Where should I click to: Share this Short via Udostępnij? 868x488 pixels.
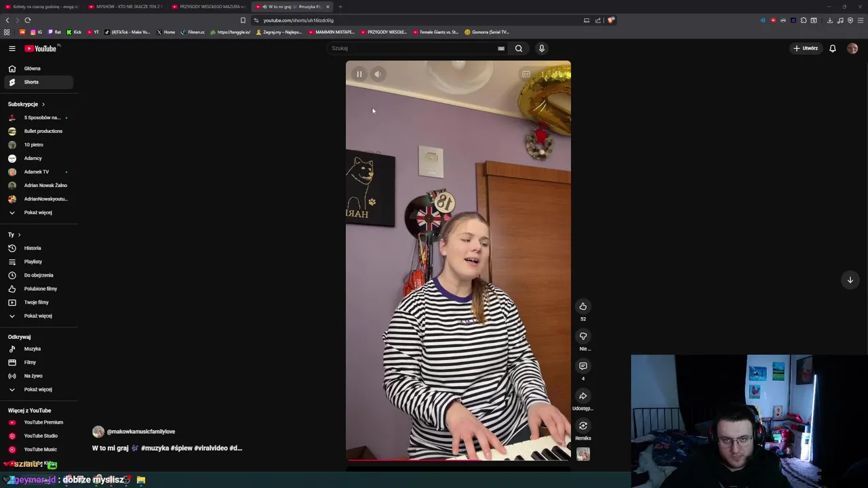583,396
